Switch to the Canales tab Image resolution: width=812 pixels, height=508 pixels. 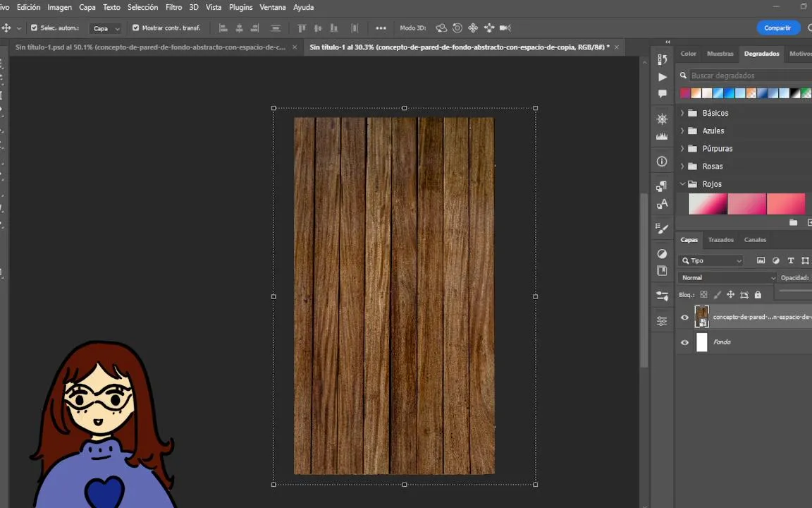(755, 240)
